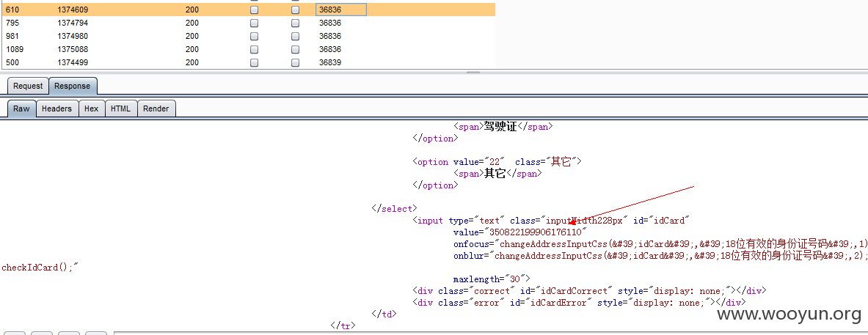The width and height of the screenshot is (868, 335).
Task: Select request number 981 cell
Action: coord(12,37)
